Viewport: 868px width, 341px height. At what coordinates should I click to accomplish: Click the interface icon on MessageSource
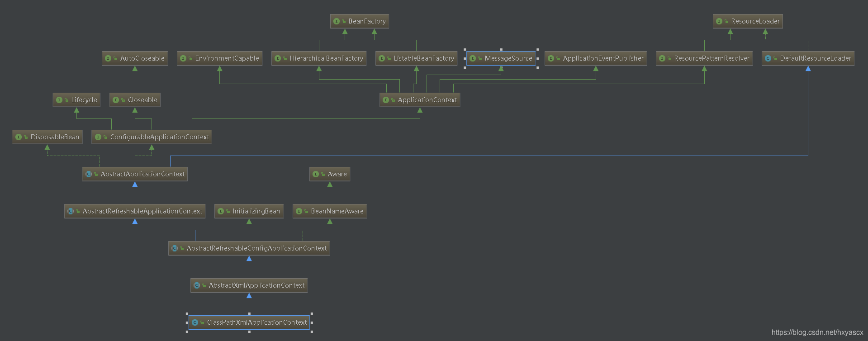tap(473, 58)
